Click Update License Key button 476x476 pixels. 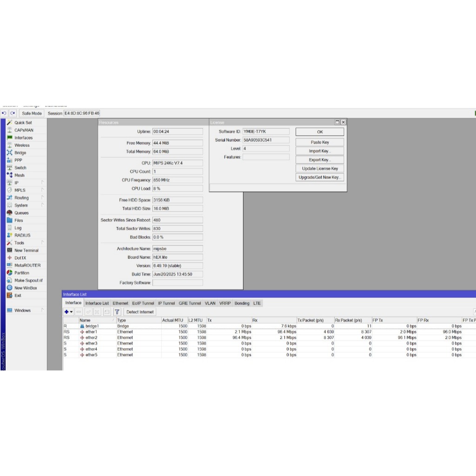tap(320, 169)
